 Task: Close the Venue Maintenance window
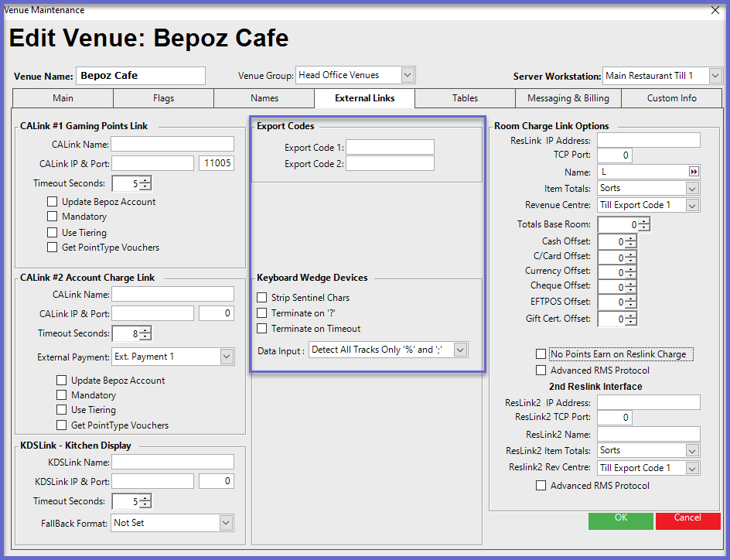714,10
